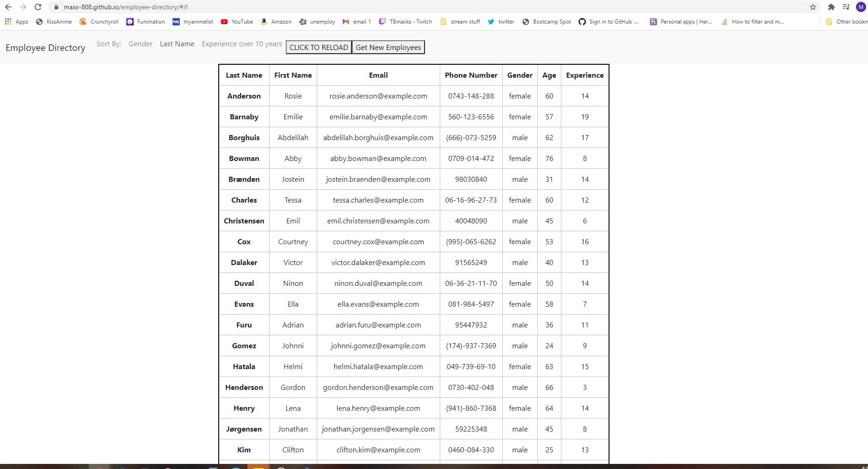Screen dimensions: 868x469
Task: Sort employees by Gender
Action: click(140, 43)
